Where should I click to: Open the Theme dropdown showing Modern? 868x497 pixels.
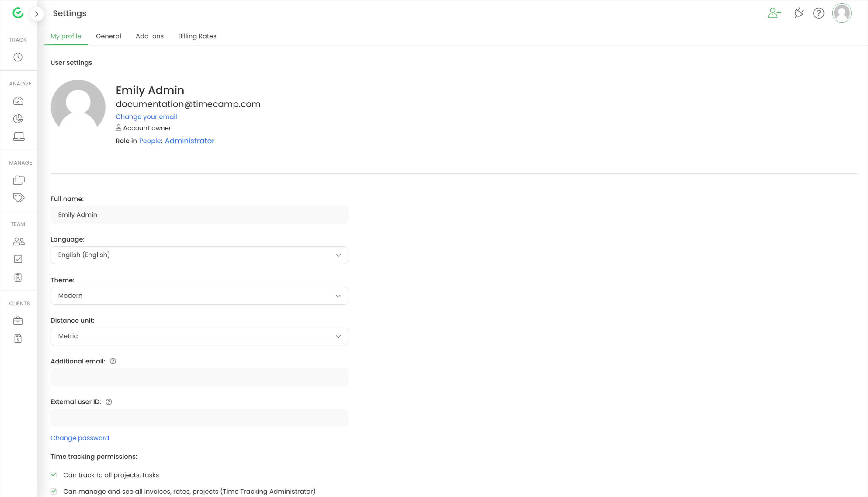click(199, 296)
